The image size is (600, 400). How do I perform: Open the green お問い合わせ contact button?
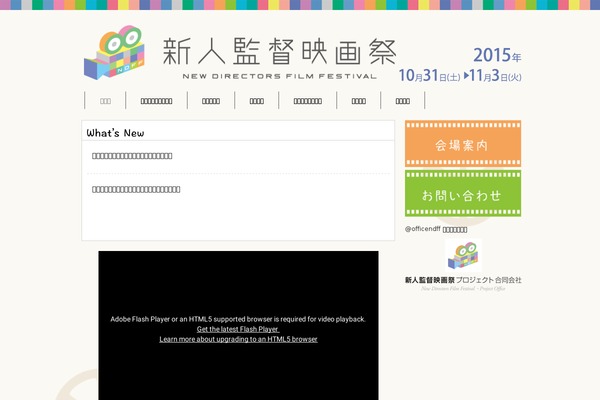(x=463, y=193)
